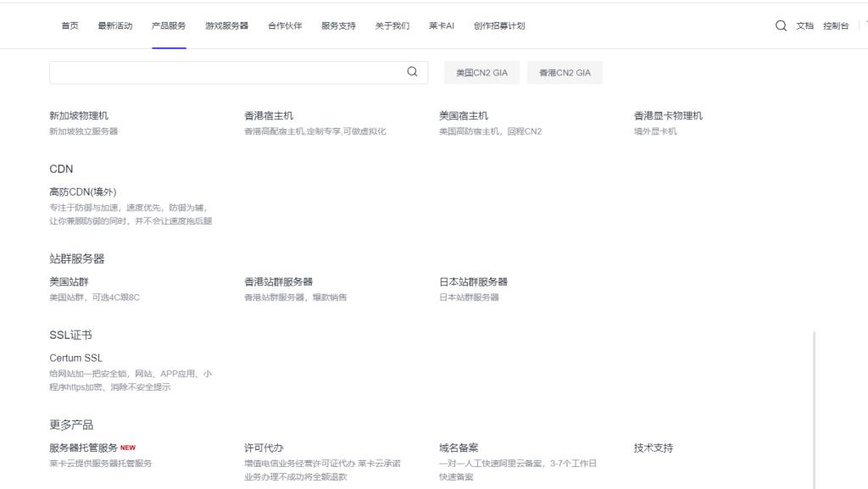Click the 香港CN2 GIA quick tag
868x489 pixels.
(565, 72)
